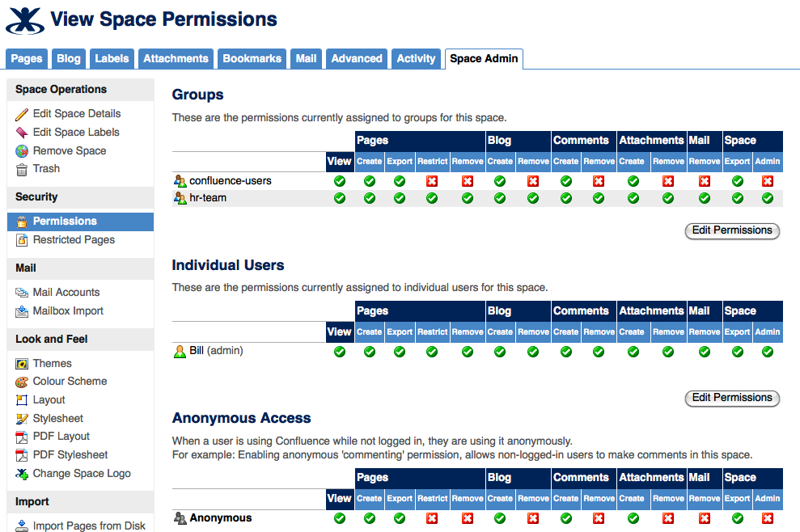
Task: Click the Remove Space globe icon
Action: click(22, 151)
